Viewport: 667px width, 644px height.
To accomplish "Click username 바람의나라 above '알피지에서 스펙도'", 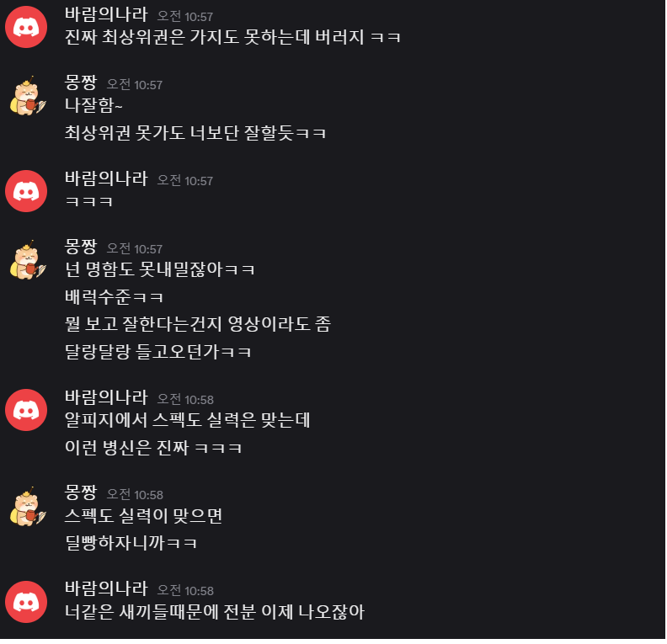I will pos(106,397).
